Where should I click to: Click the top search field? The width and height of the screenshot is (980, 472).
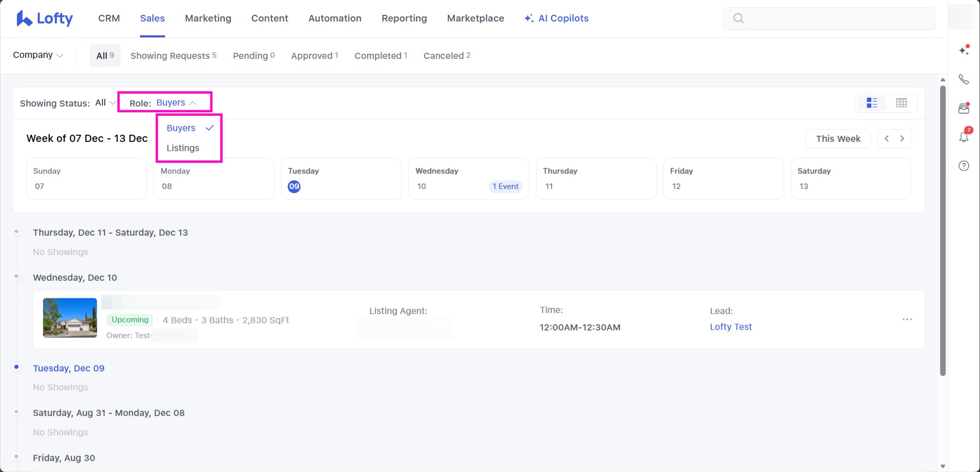coord(828,18)
